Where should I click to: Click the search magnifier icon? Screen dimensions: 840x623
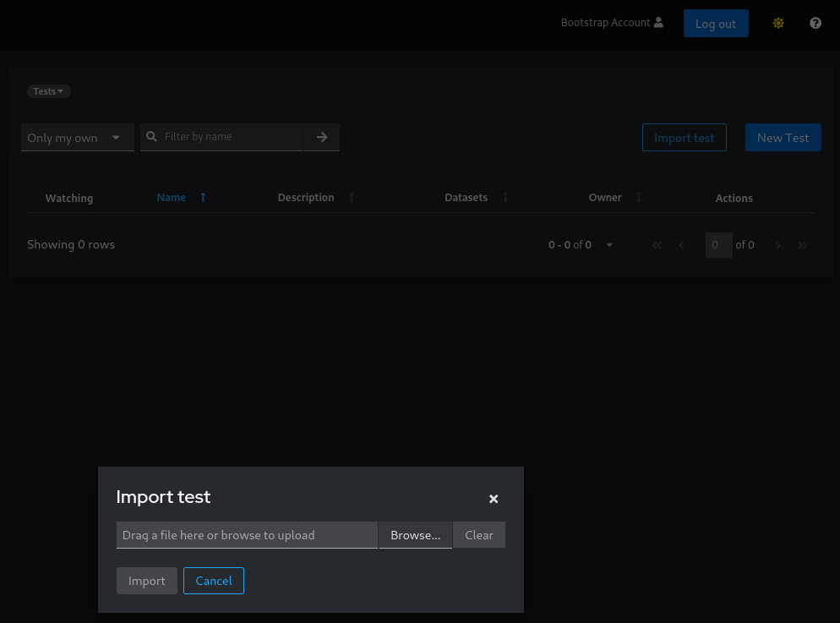[x=151, y=137]
